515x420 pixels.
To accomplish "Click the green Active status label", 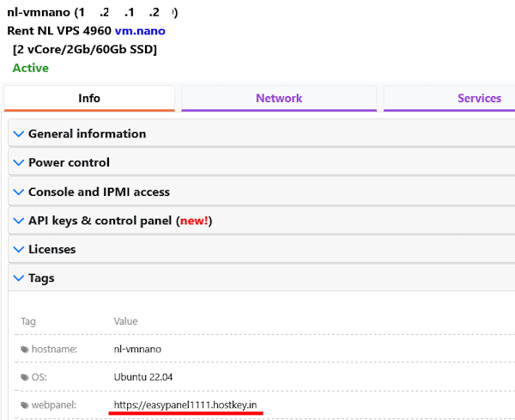I will 30,68.
